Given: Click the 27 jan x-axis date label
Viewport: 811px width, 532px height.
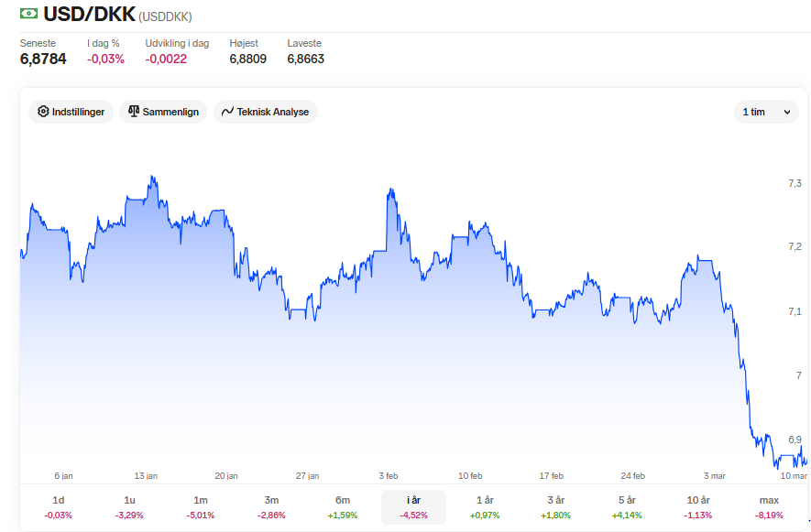Looking at the screenshot, I should click(307, 475).
